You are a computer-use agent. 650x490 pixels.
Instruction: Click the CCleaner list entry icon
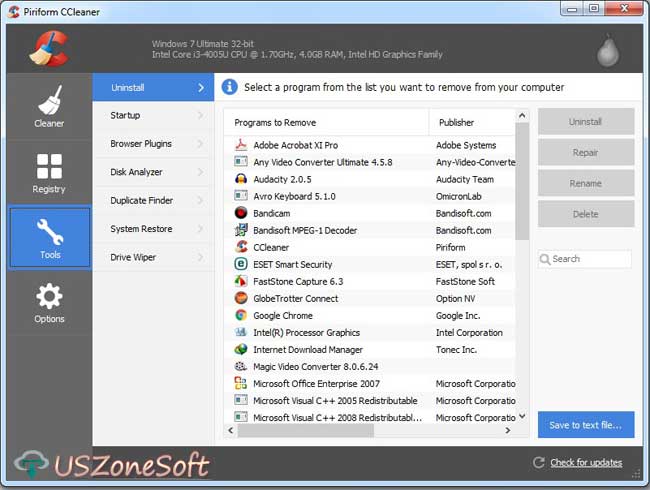coord(241,247)
